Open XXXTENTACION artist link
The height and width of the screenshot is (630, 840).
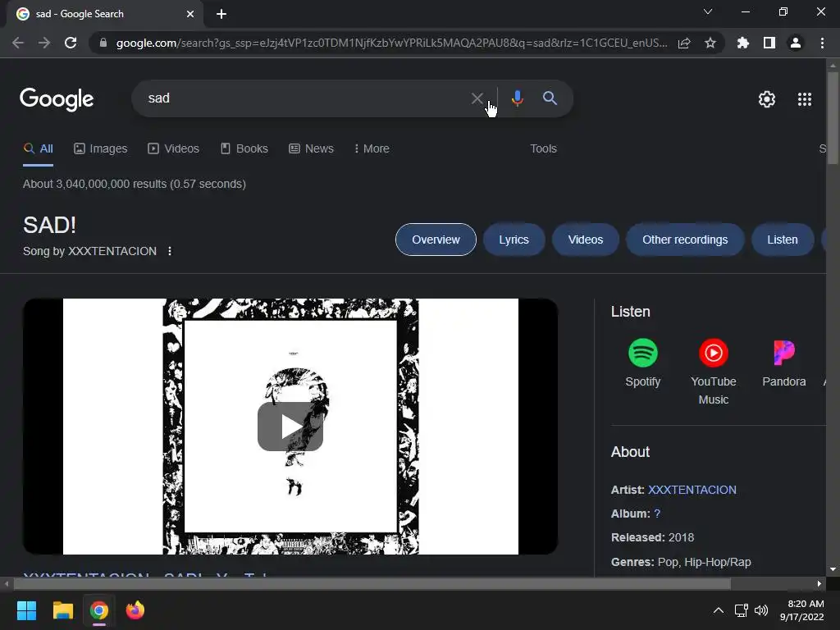(x=692, y=490)
